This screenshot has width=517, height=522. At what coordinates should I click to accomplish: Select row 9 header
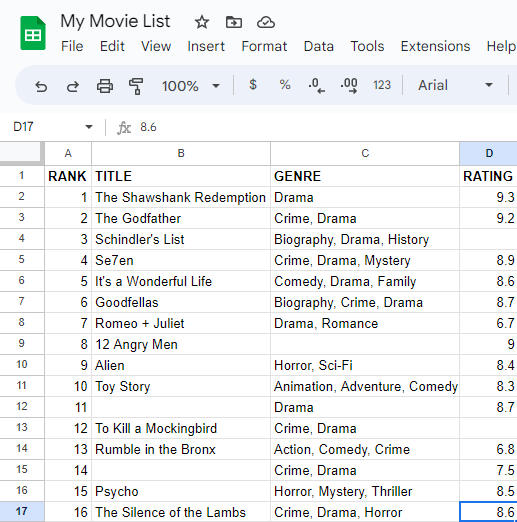pyautogui.click(x=22, y=344)
